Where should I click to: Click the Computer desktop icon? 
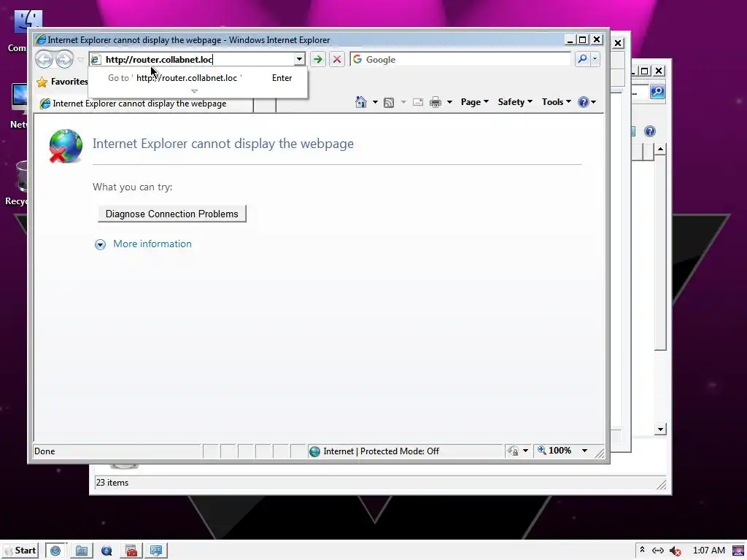coord(21,31)
